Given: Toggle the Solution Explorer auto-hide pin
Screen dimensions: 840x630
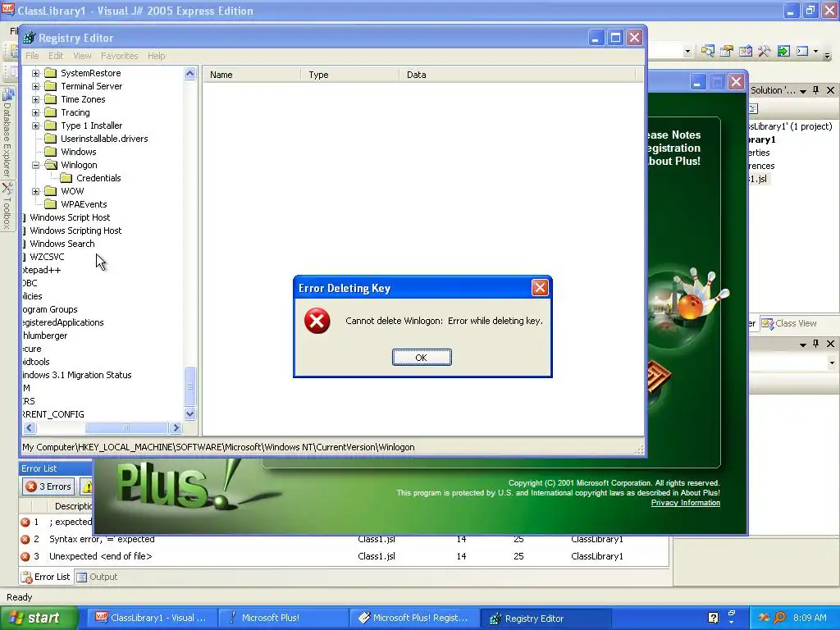Looking at the screenshot, I should (816, 90).
